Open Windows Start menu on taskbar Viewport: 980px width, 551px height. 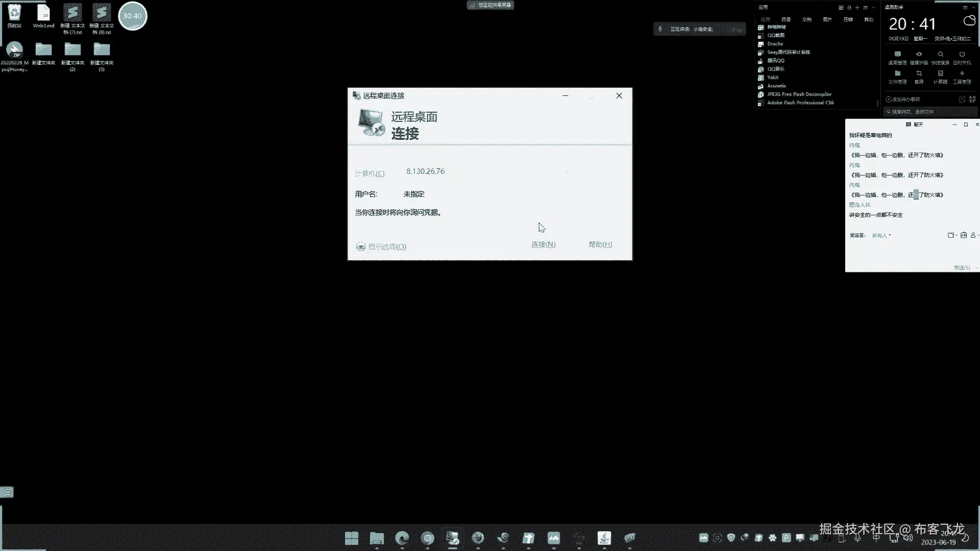[352, 538]
